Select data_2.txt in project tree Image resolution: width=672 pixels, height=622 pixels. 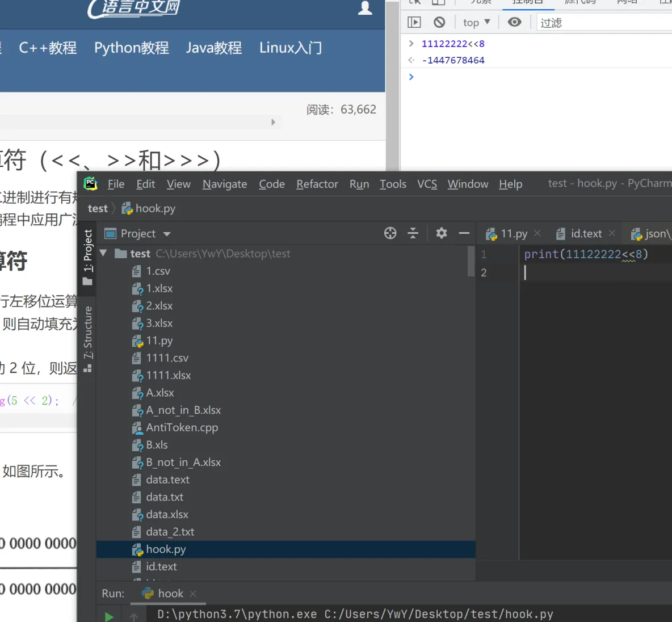[x=286, y=532]
